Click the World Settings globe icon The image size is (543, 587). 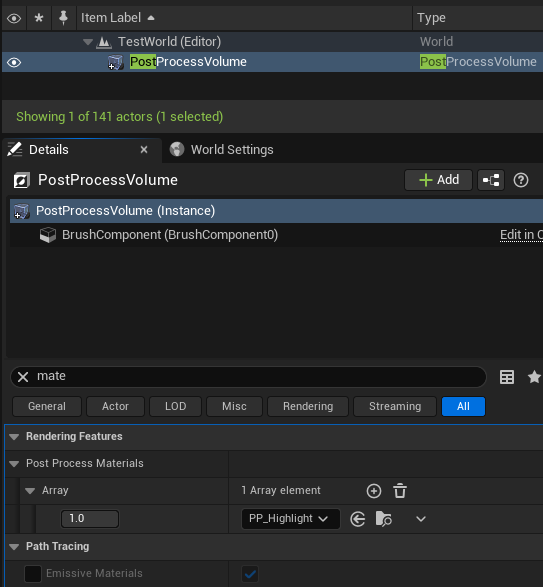click(177, 150)
